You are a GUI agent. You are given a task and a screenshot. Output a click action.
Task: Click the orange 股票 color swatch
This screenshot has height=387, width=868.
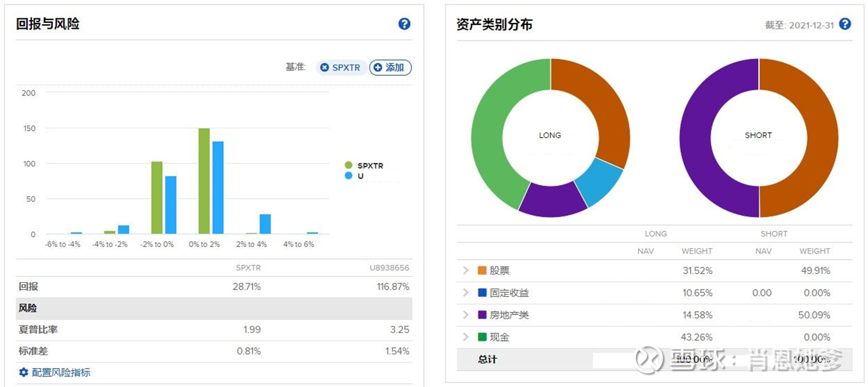tap(482, 271)
